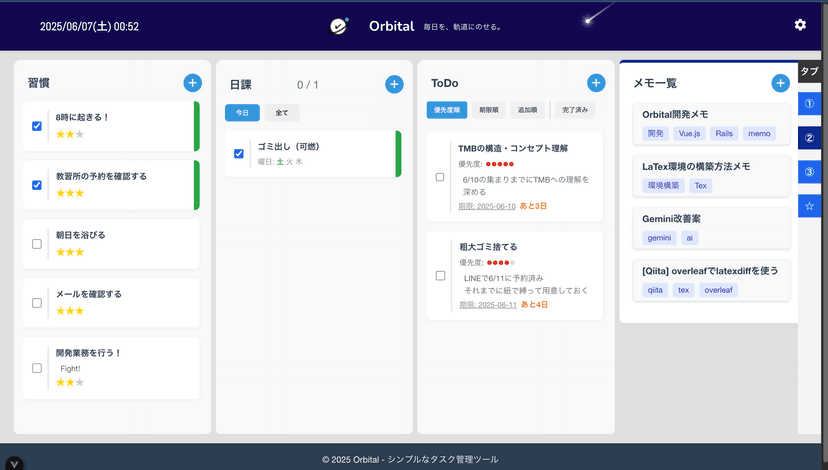Check the TMBの構造・コンセプト理解 todo
Screen dimensions: 828x470
440,177
